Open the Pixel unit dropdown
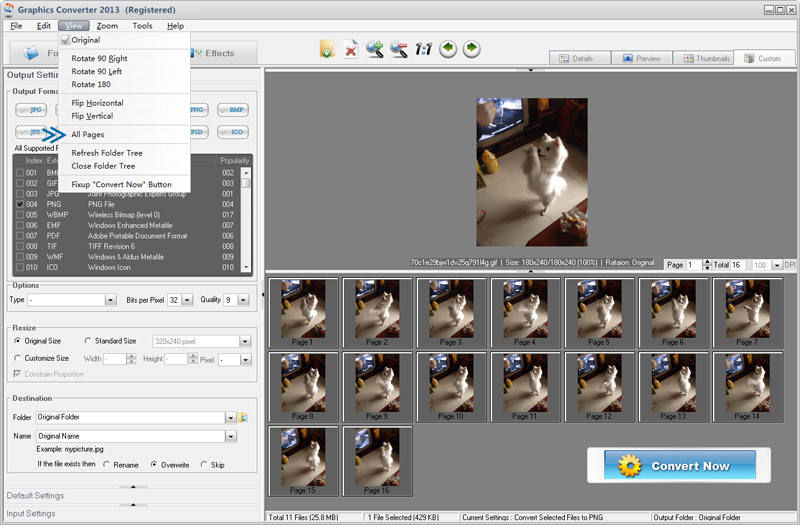Screen dimensions: 800x525 [245, 360]
